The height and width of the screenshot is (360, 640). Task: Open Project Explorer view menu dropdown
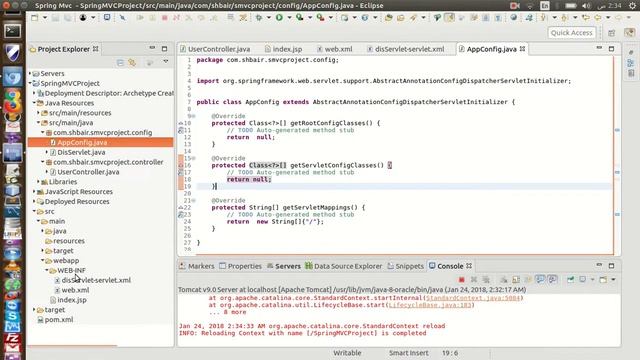165,62
